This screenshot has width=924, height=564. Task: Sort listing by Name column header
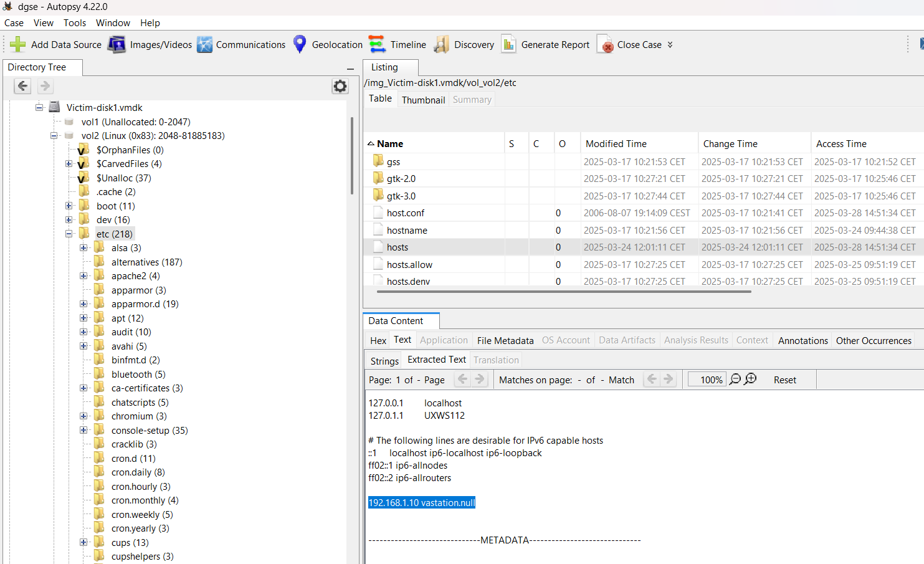434,143
